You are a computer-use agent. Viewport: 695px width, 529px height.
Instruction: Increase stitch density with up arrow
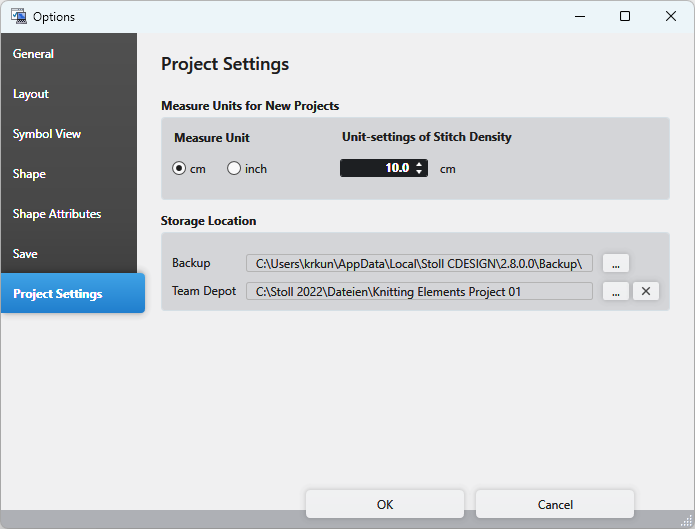pyautogui.click(x=420, y=165)
